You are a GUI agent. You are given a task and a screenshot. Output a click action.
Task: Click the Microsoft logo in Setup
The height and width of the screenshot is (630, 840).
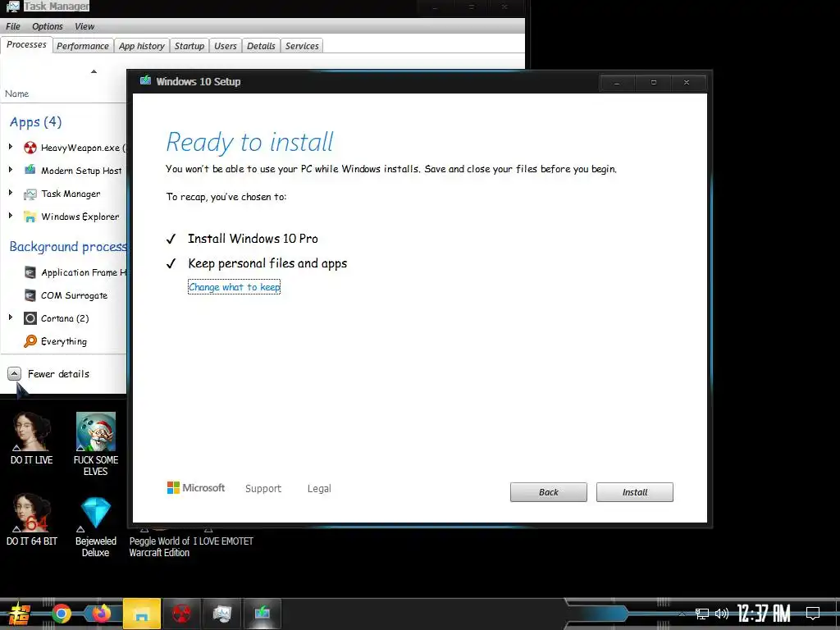click(196, 488)
